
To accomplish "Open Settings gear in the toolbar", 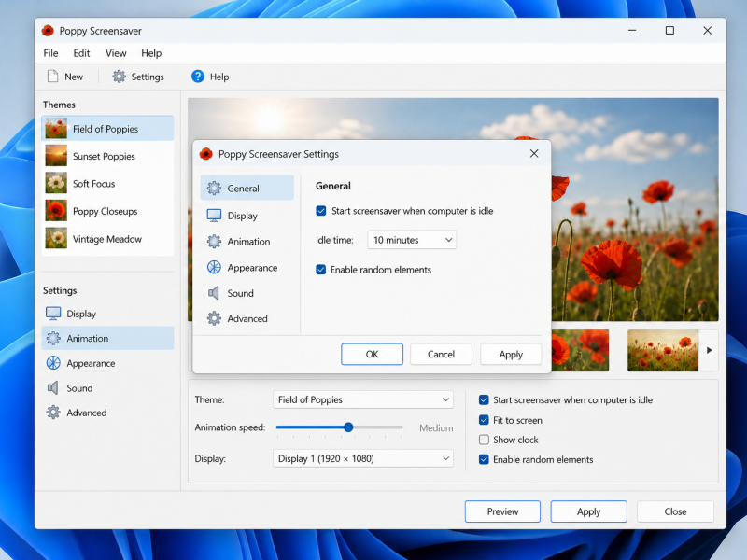I will [119, 77].
